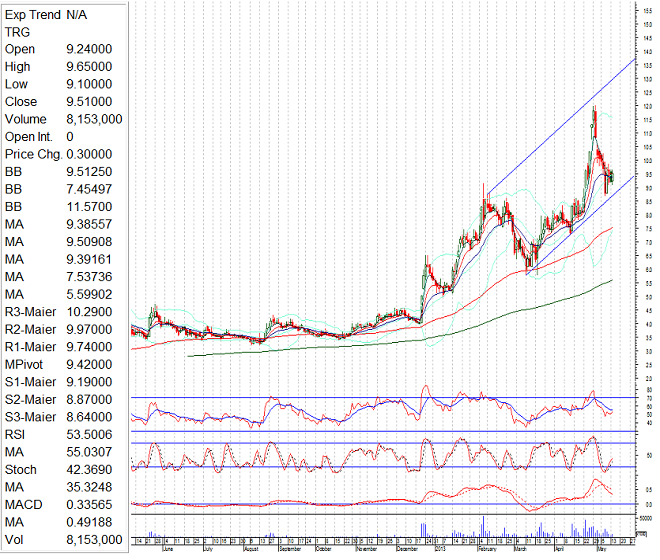Click the February label on date axis
Screen dimensions: 660x560
tap(487, 549)
